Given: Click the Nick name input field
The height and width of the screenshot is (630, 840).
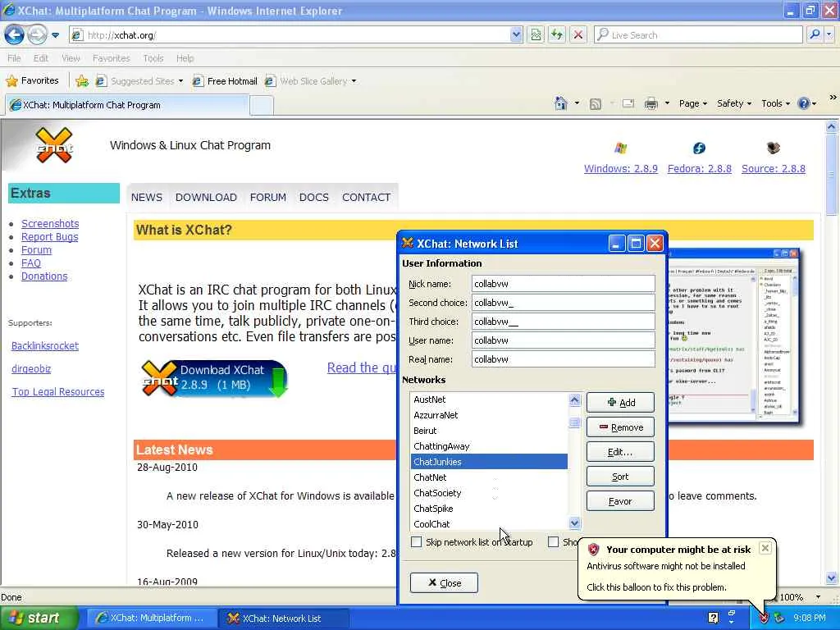Looking at the screenshot, I should click(x=563, y=284).
